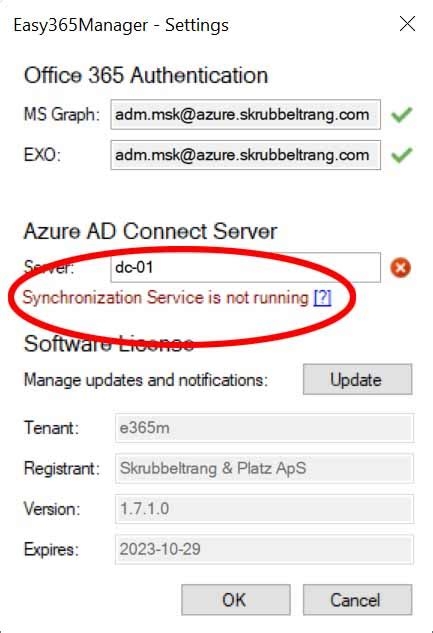Click the Update button
The height and width of the screenshot is (633, 433).
358,379
